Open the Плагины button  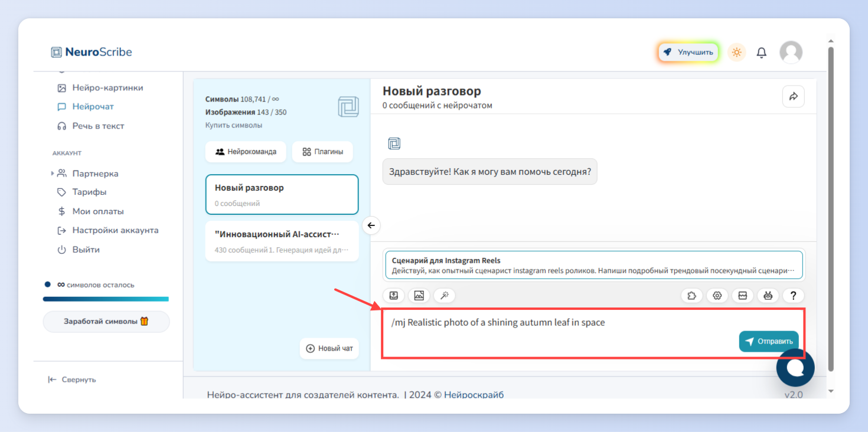point(322,152)
